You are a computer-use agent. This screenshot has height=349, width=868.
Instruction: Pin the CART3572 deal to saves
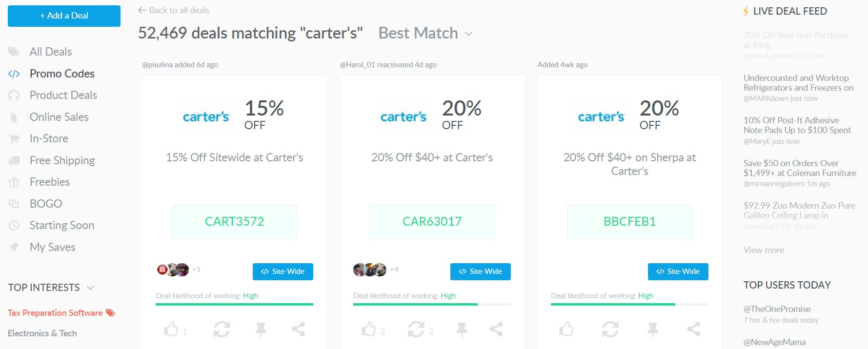click(261, 330)
